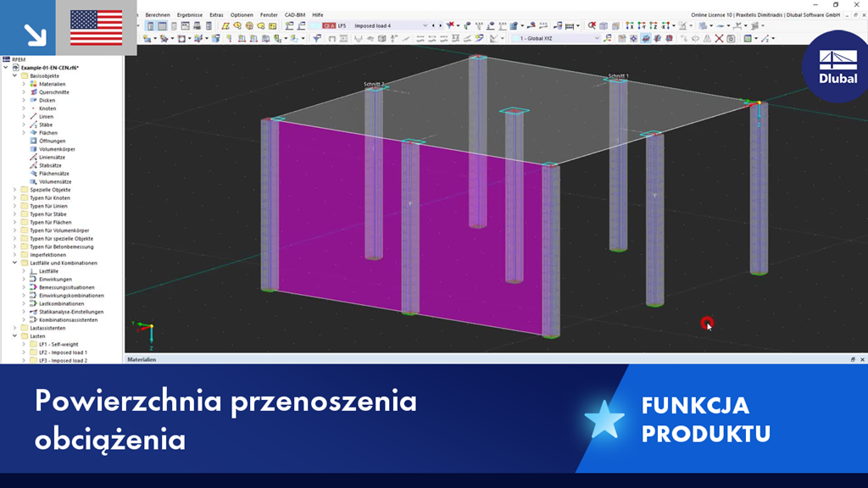Set view in X direction
The width and height of the screenshot is (868, 488).
[630, 25]
